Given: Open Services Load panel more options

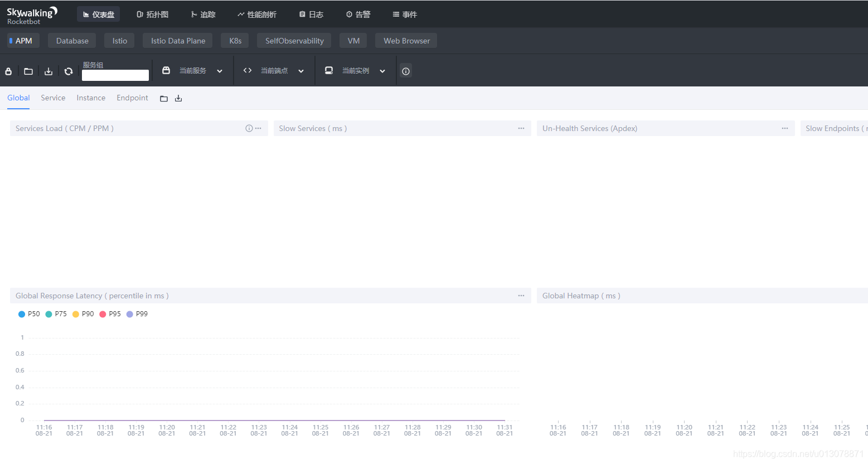Looking at the screenshot, I should (258, 128).
